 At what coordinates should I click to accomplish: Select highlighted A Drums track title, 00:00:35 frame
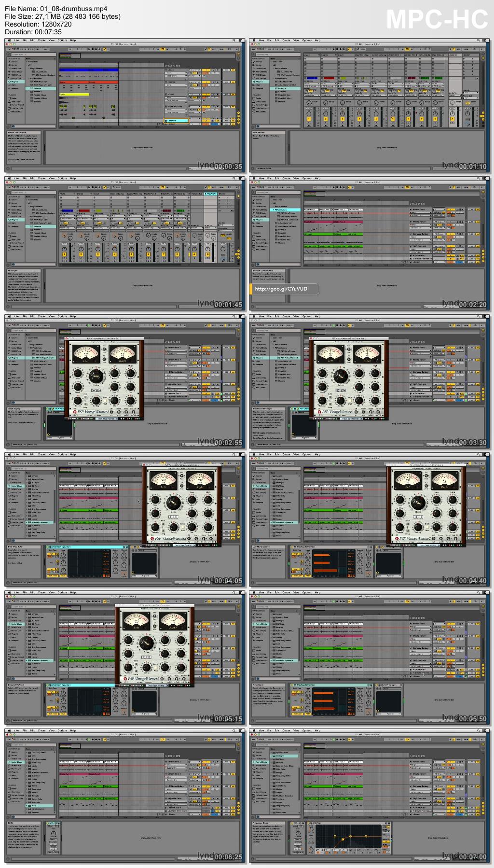click(x=176, y=121)
